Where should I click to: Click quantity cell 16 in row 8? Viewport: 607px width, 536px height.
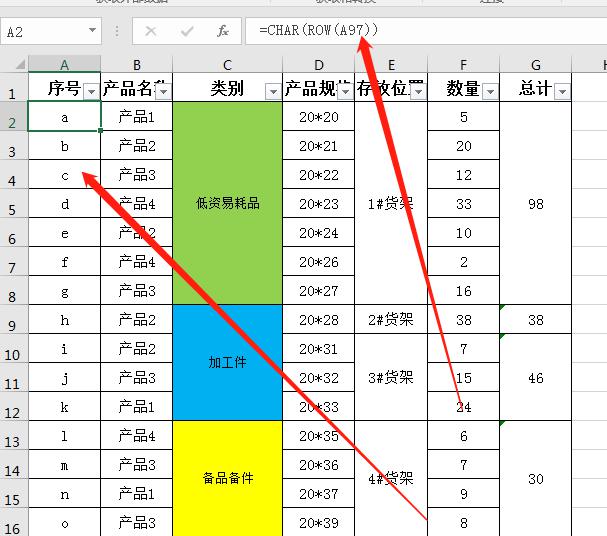coord(463,291)
